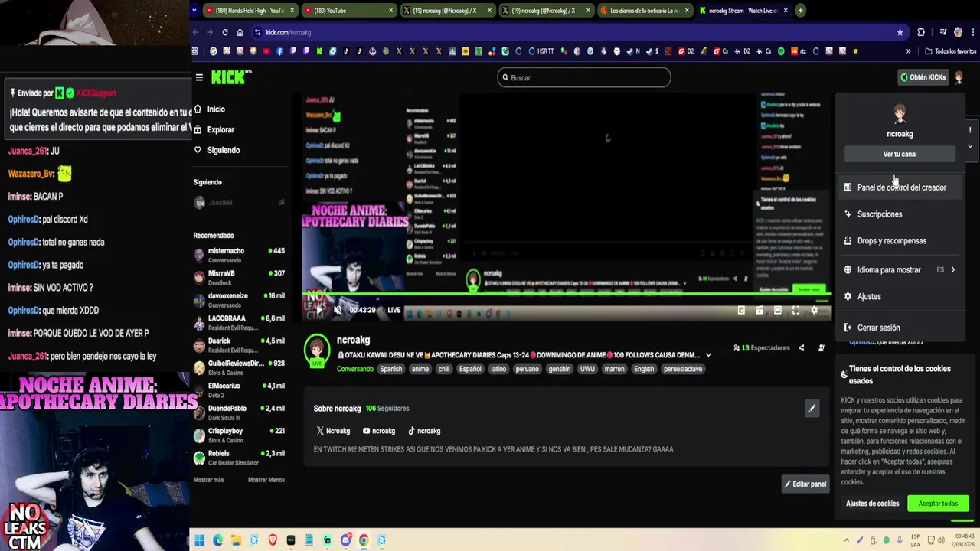The width and height of the screenshot is (980, 551).
Task: Click the Siguiendo heart icon
Action: point(198,150)
